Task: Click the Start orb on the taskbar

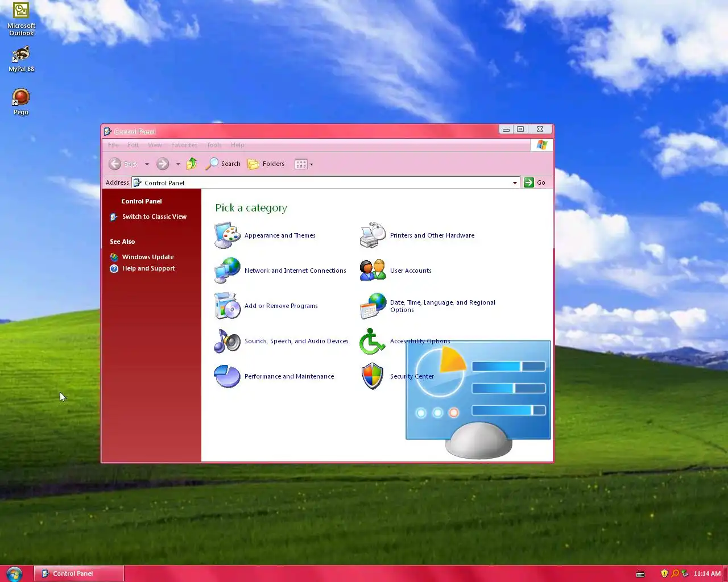Action: [14, 573]
